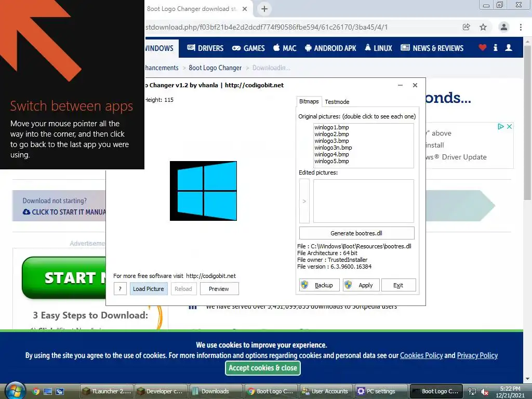The image size is (532, 399).
Task: Bookmark this page with the star icon
Action: 483,27
